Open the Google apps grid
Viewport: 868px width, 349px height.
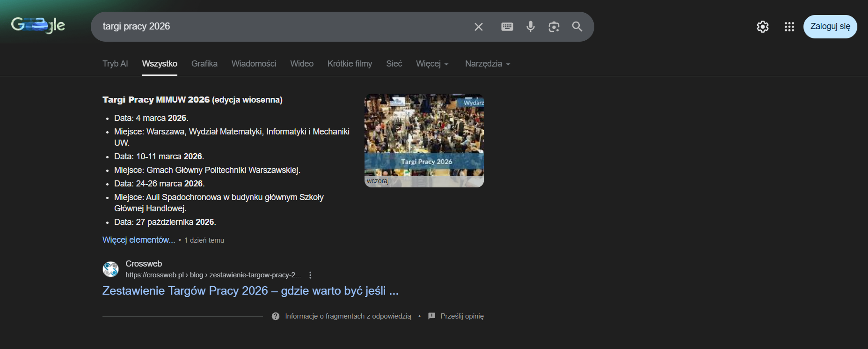tap(789, 27)
